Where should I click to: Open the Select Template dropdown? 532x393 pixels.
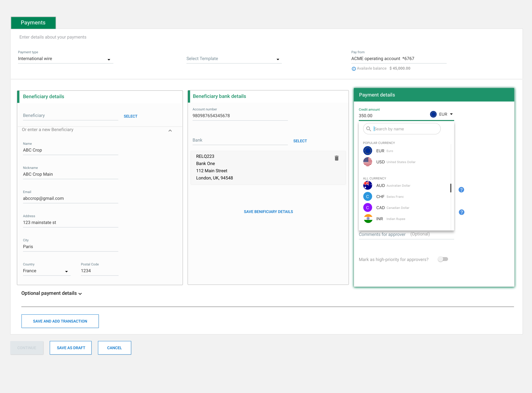pyautogui.click(x=277, y=59)
